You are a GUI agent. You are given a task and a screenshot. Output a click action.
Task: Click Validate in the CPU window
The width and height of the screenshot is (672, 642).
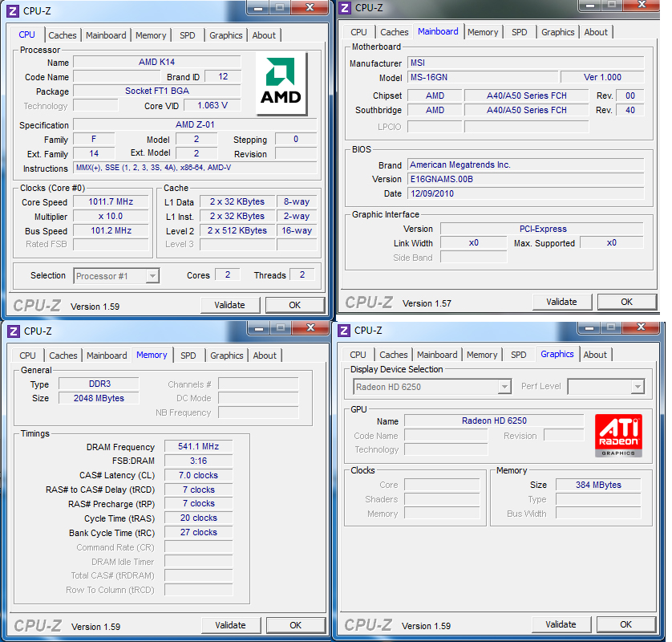pyautogui.click(x=229, y=305)
